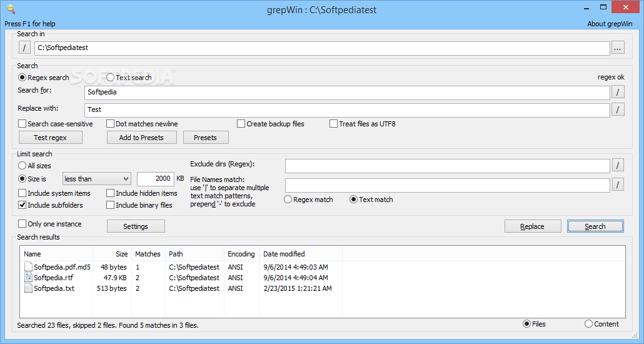Click 'regex ok' status label
This screenshot has width=644, height=344.
point(611,78)
